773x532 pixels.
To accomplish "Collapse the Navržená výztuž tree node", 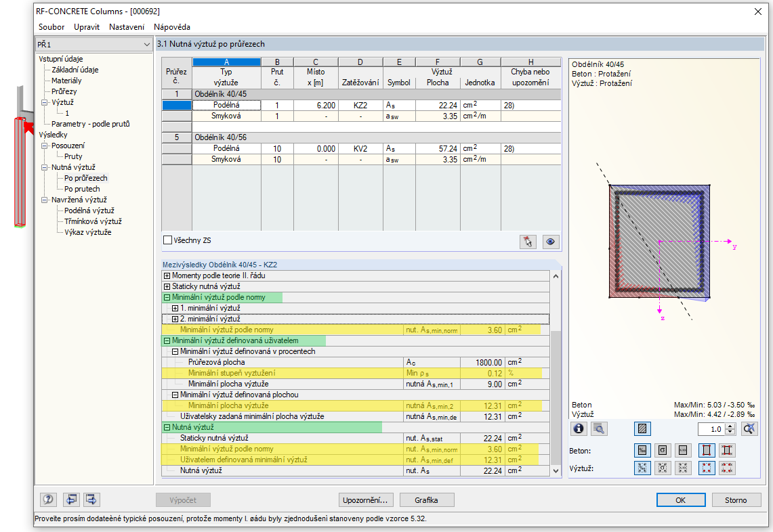I will (x=44, y=200).
